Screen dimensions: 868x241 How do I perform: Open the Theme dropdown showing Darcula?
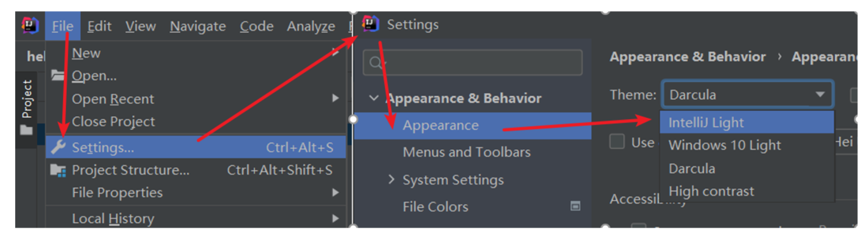click(x=747, y=95)
